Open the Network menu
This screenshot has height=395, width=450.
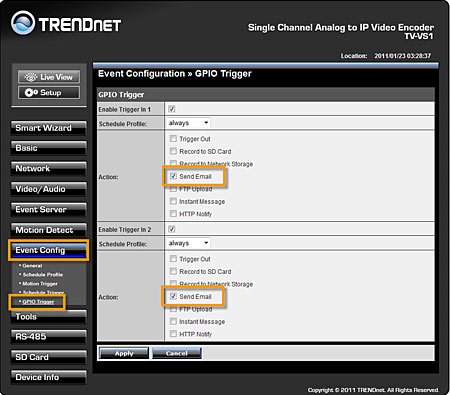click(x=48, y=169)
